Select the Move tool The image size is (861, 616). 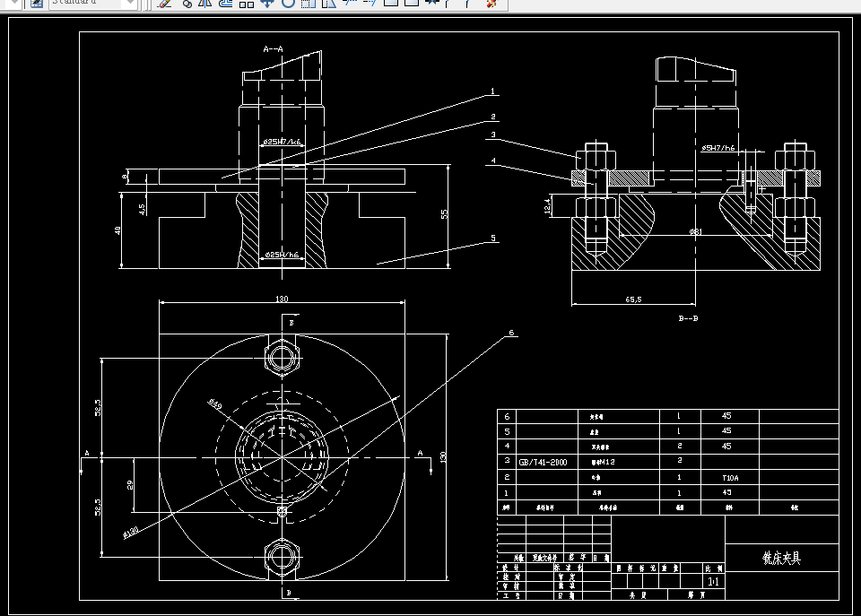coord(267,4)
